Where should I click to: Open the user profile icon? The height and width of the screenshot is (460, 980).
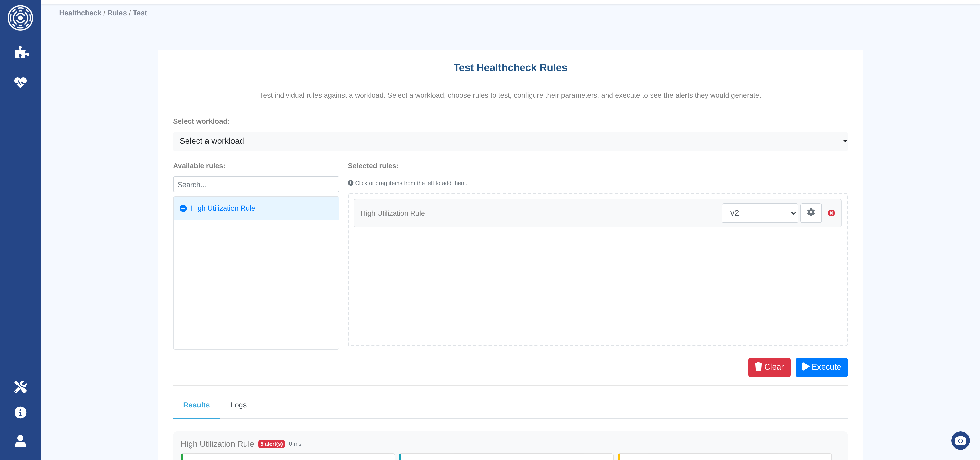pos(20,441)
